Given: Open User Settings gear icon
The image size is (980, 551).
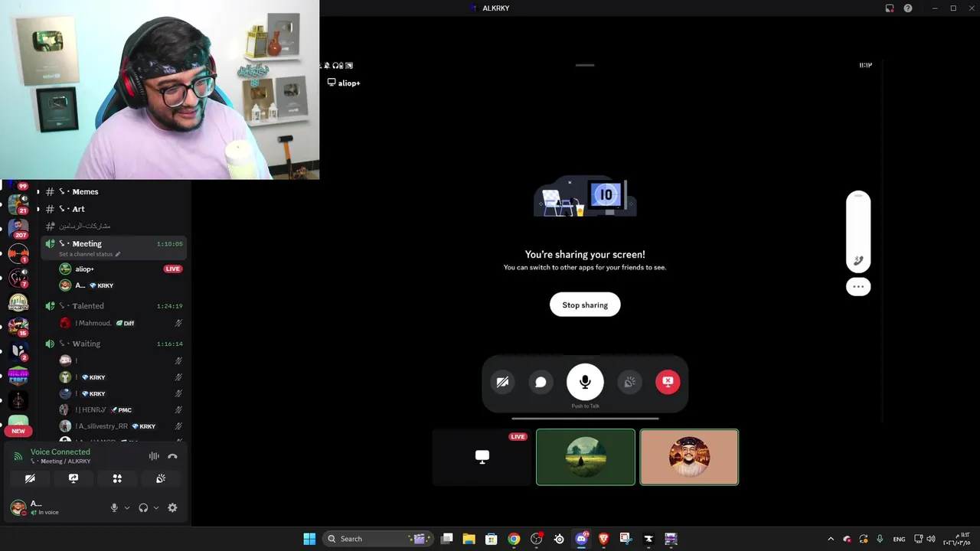Looking at the screenshot, I should 172,507.
